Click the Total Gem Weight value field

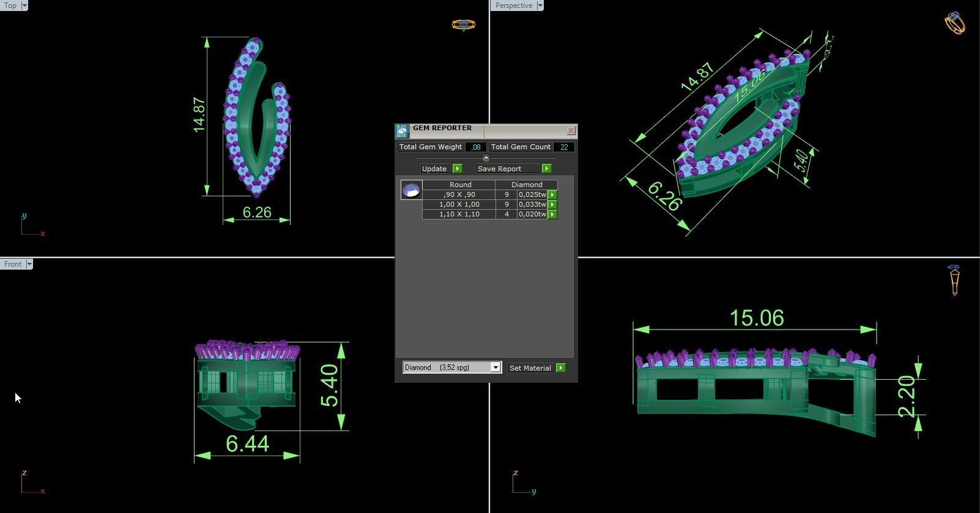(x=476, y=147)
